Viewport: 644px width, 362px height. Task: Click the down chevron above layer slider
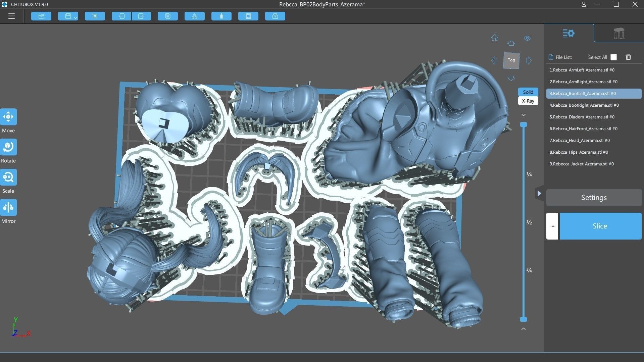pos(524,115)
